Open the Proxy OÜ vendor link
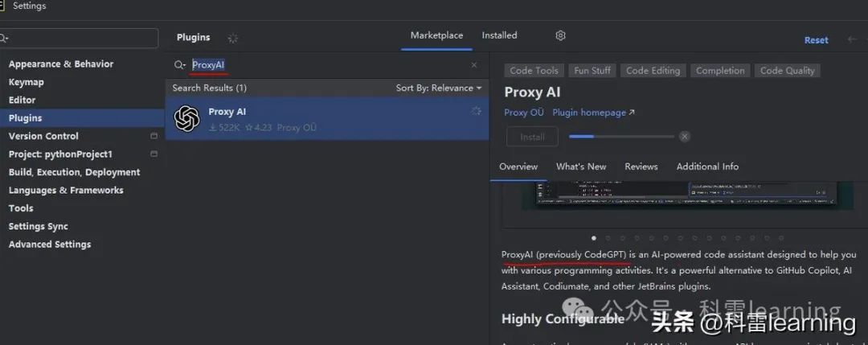The height and width of the screenshot is (345, 868). click(524, 113)
